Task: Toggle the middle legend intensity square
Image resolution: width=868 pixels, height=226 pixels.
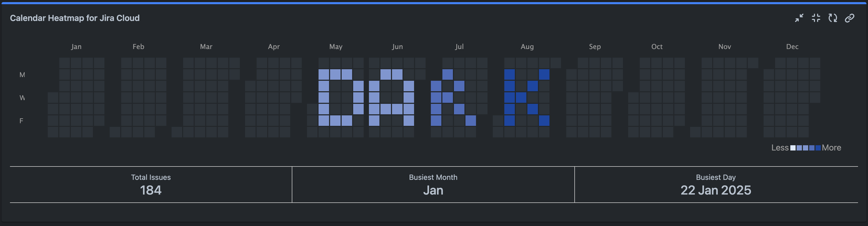Action: click(x=806, y=148)
